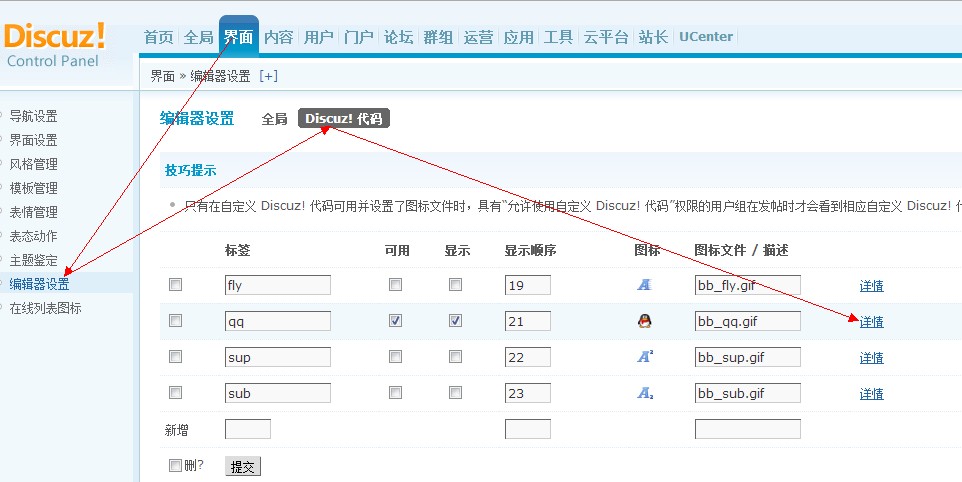Open the 内容 top menu
This screenshot has width=962, height=482.
tap(279, 37)
